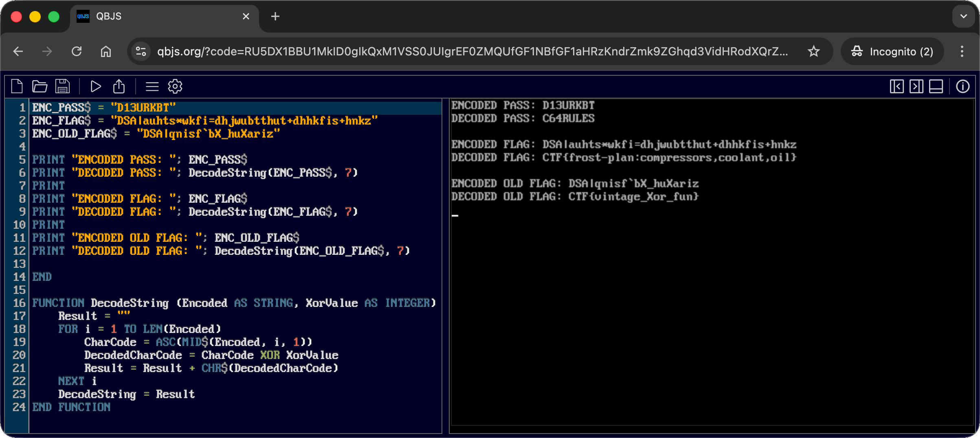Reload the qbjs.org page
This screenshot has width=980, height=438.
[77, 51]
